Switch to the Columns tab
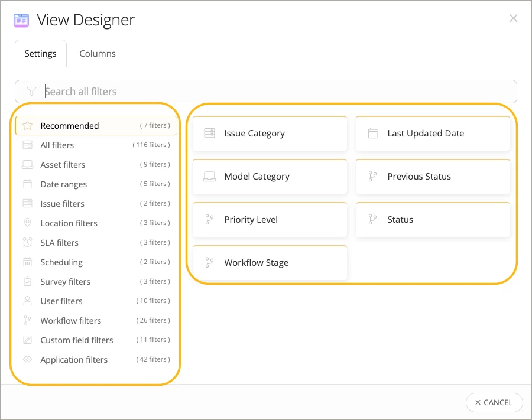Screen dimensions: 532x420 [98, 54]
